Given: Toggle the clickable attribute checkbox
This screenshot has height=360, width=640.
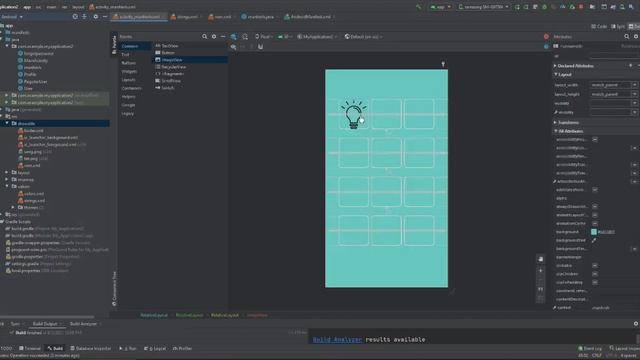Looking at the screenshot, I should click(595, 266).
